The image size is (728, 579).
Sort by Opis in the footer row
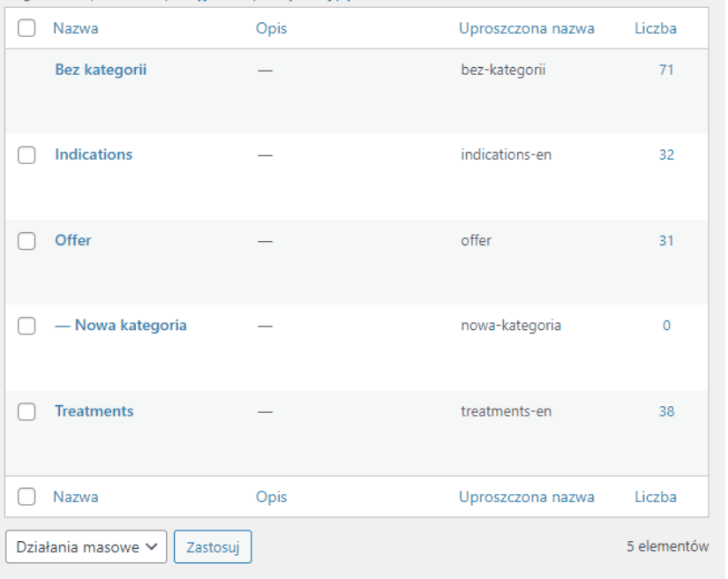coord(271,497)
